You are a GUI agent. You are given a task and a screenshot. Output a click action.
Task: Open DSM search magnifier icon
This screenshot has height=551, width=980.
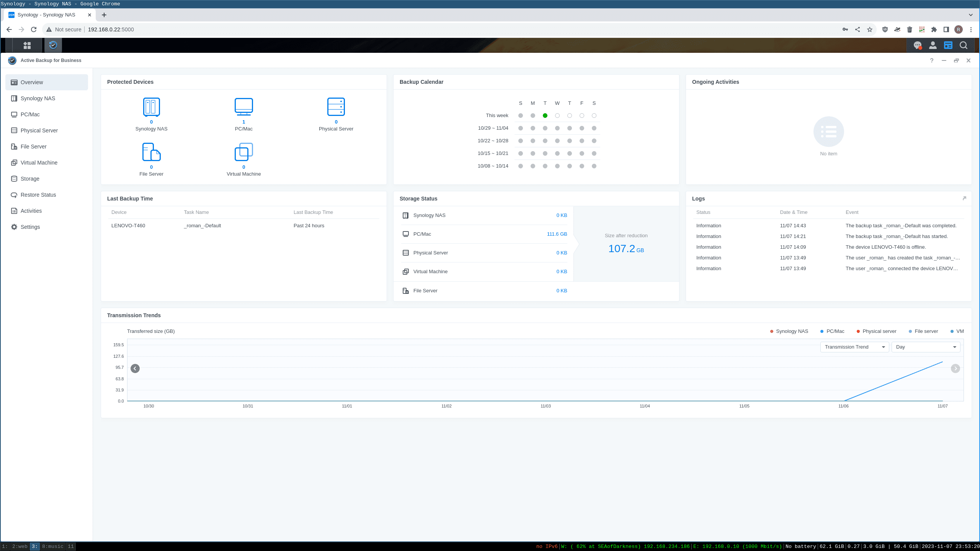coord(964,45)
